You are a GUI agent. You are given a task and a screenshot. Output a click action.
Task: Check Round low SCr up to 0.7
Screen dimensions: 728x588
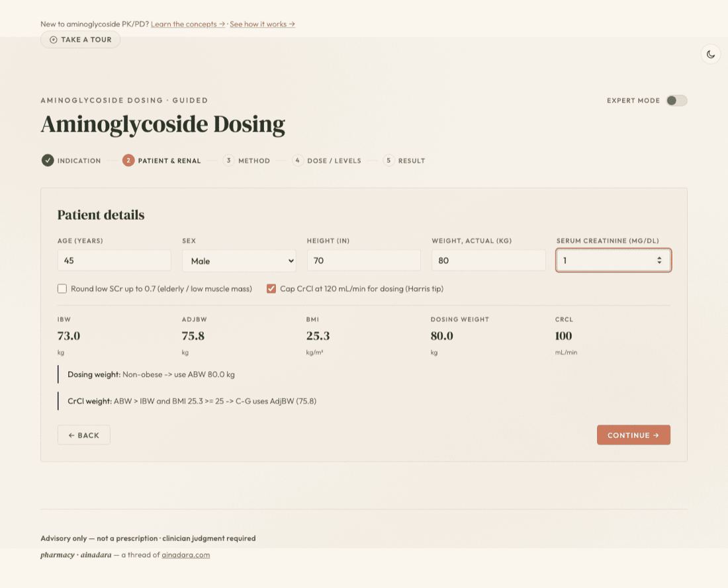click(x=62, y=288)
